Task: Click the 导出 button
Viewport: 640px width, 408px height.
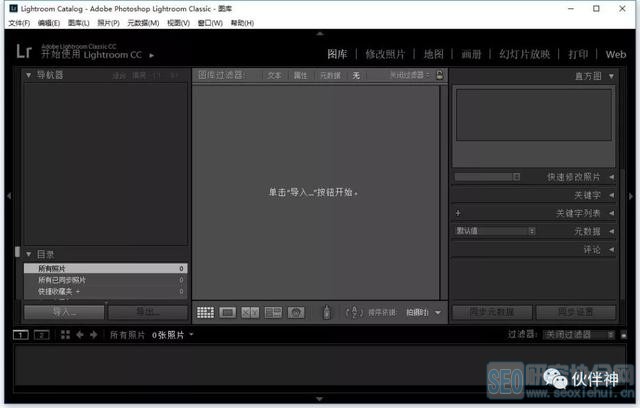Action: click(148, 312)
